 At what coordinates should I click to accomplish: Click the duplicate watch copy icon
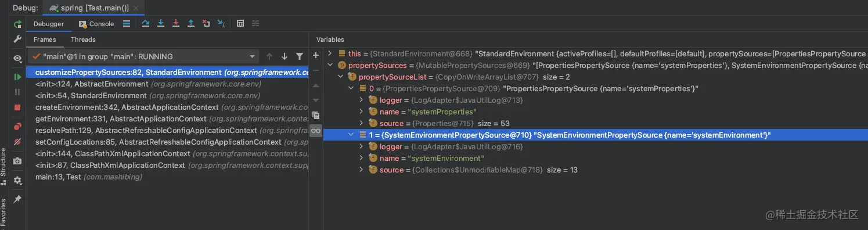tap(316, 116)
